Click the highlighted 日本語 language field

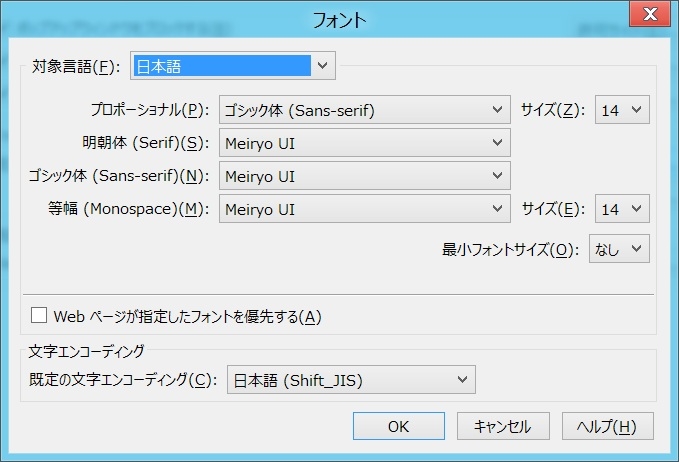tap(221, 66)
